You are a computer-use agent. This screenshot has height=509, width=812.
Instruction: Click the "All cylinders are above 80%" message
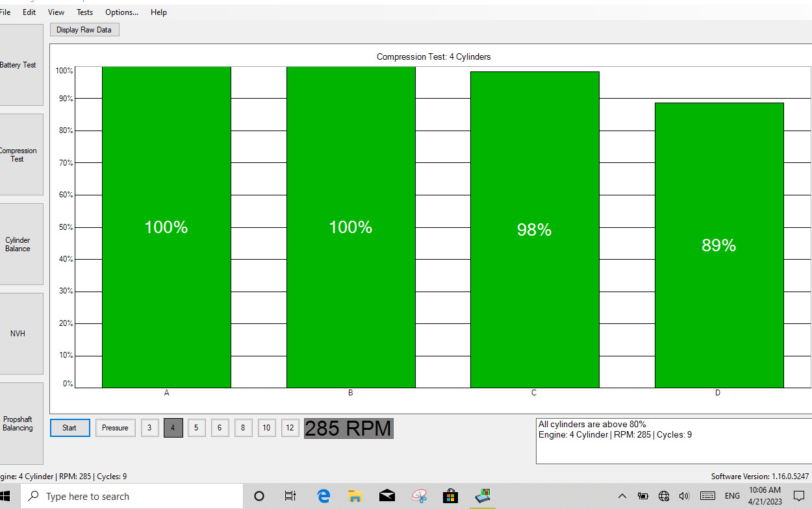592,425
